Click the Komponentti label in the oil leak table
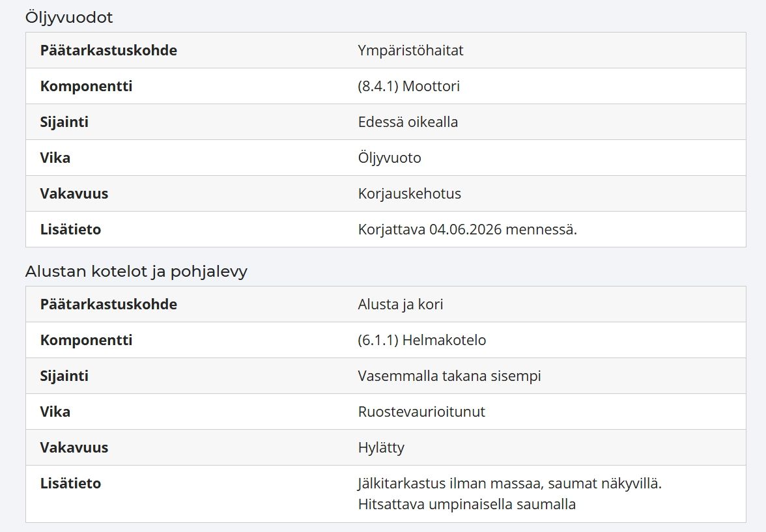The height and width of the screenshot is (532, 766). (x=87, y=86)
